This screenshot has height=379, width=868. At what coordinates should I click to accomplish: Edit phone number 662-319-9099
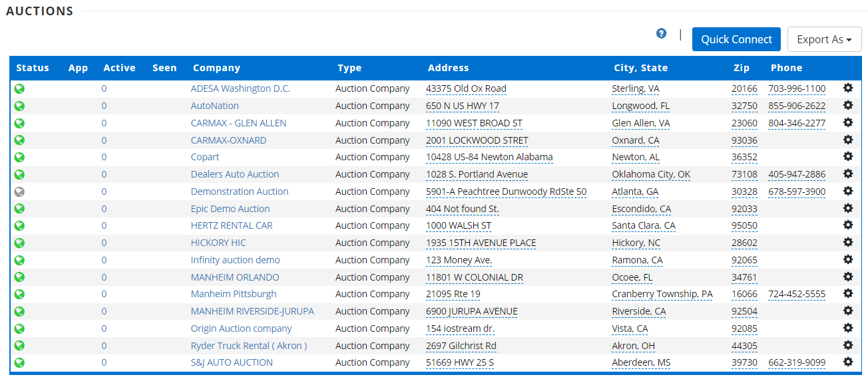797,362
